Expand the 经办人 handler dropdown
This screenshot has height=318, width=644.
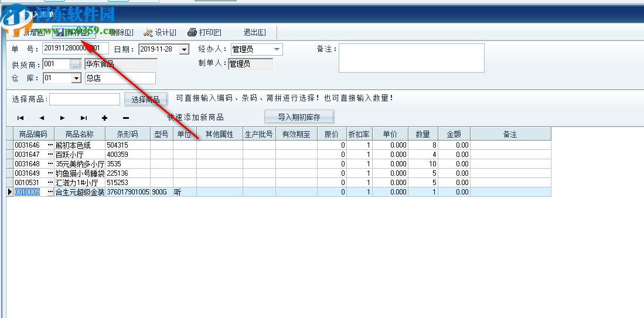[x=278, y=49]
